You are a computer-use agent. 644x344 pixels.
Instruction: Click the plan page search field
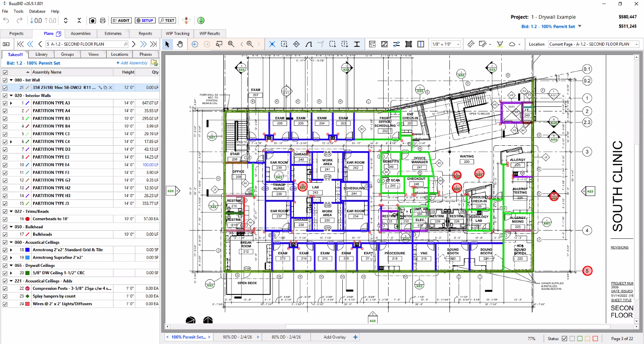pos(87,44)
